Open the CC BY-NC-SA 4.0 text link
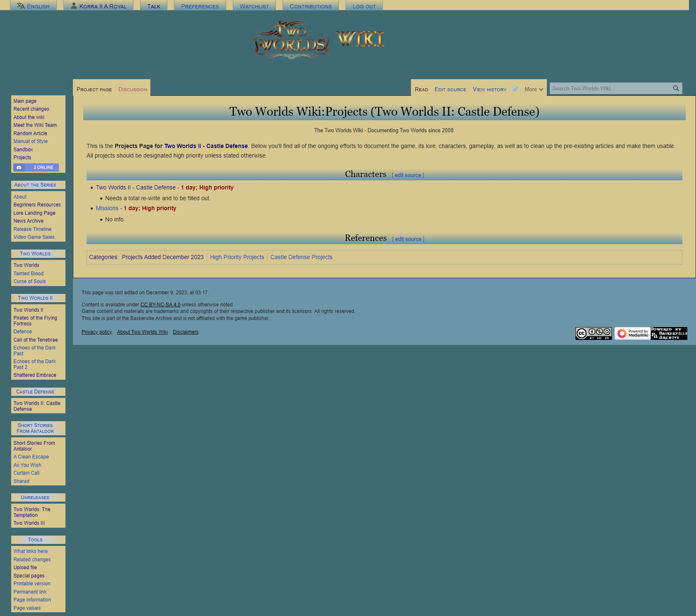Screen dimensions: 696x616 [160, 305]
